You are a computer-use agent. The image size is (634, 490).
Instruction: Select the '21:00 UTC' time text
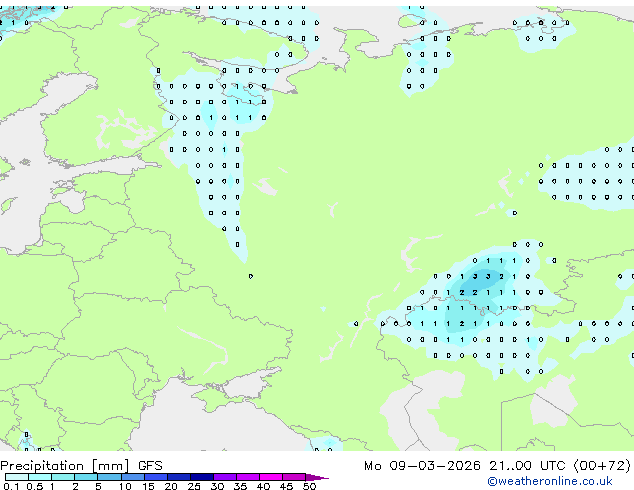coord(527,466)
